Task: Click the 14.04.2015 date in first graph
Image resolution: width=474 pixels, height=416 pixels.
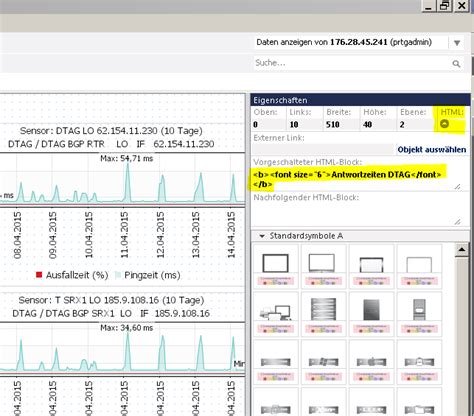Action: click(231, 235)
